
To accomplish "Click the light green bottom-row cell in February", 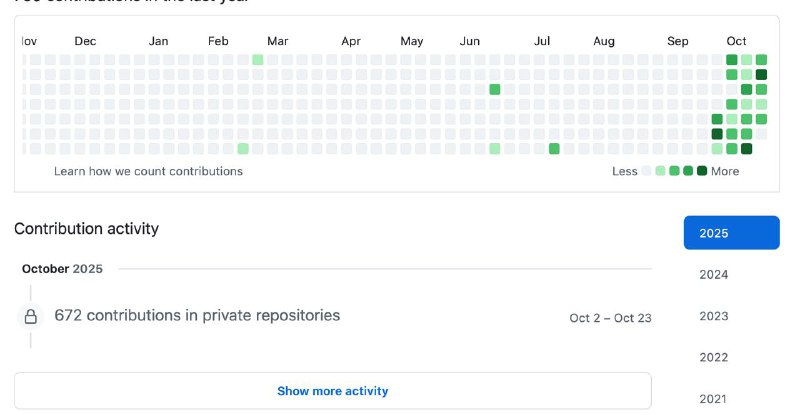I will tap(243, 149).
